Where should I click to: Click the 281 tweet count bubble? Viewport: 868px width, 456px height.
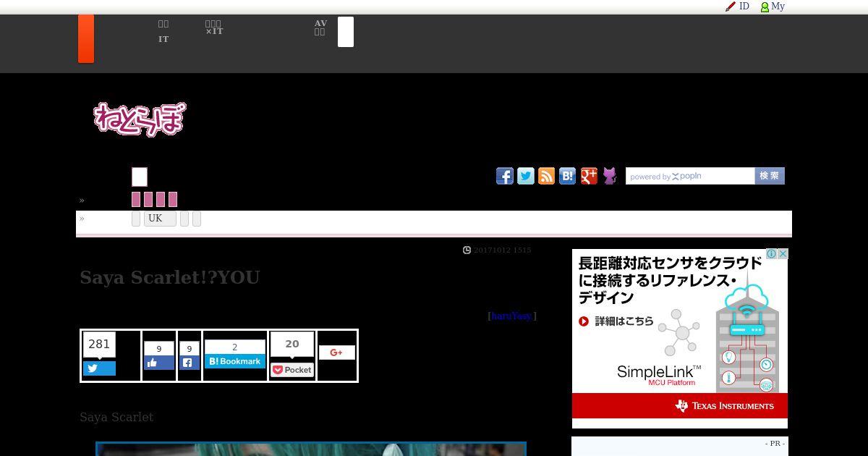[99, 345]
